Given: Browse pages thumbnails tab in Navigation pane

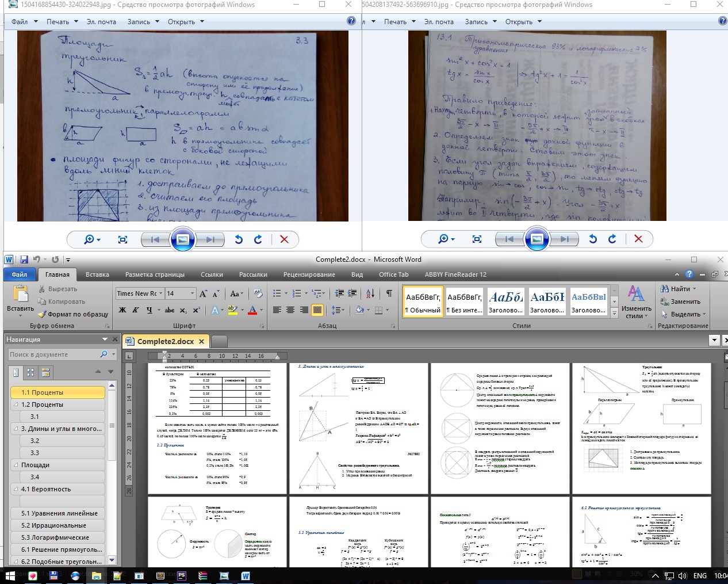Looking at the screenshot, I should pos(30,373).
